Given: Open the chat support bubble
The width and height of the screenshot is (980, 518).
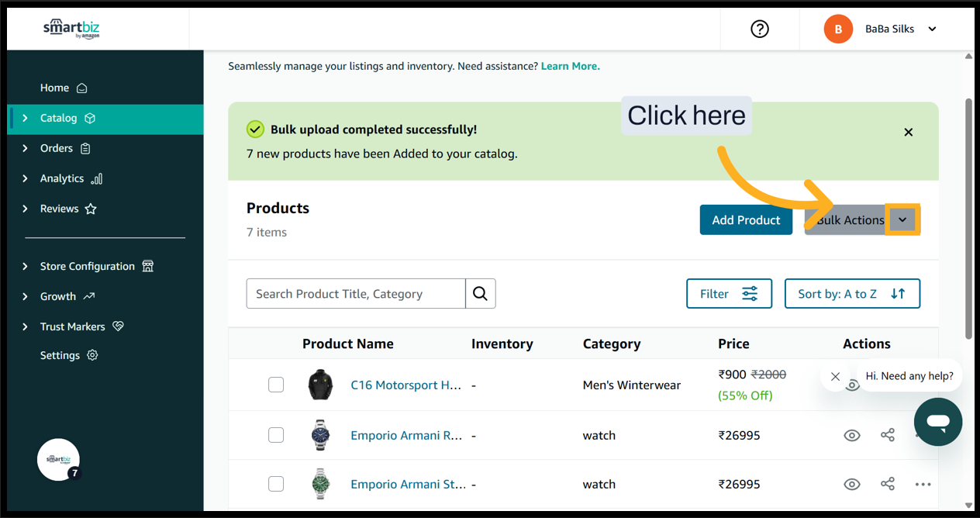Looking at the screenshot, I should click(937, 422).
